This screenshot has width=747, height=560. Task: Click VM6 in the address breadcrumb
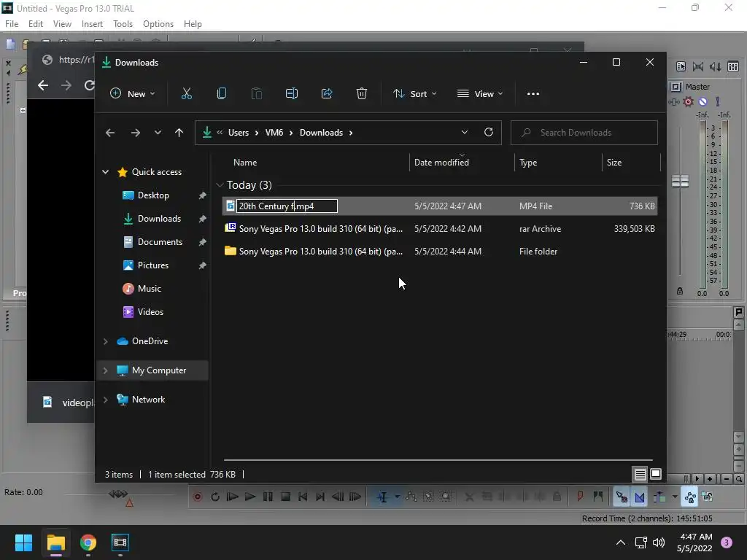[274, 133]
